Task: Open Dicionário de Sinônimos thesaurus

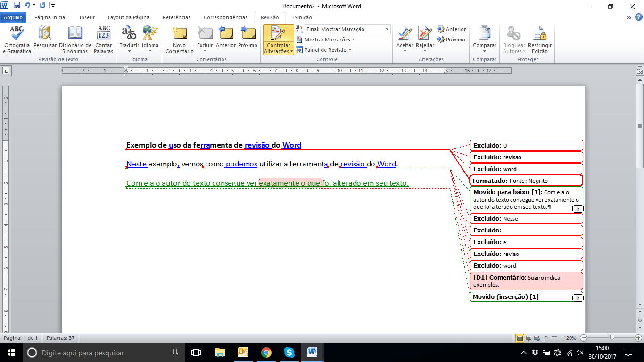Action: click(x=75, y=34)
